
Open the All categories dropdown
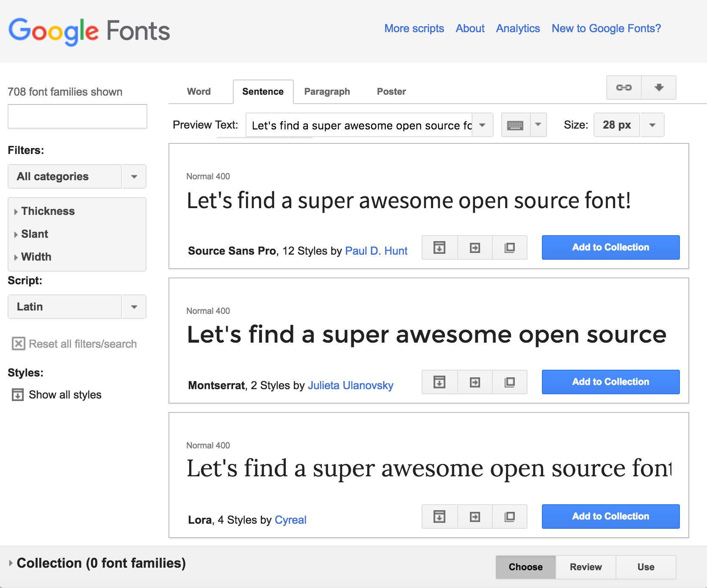click(x=77, y=176)
